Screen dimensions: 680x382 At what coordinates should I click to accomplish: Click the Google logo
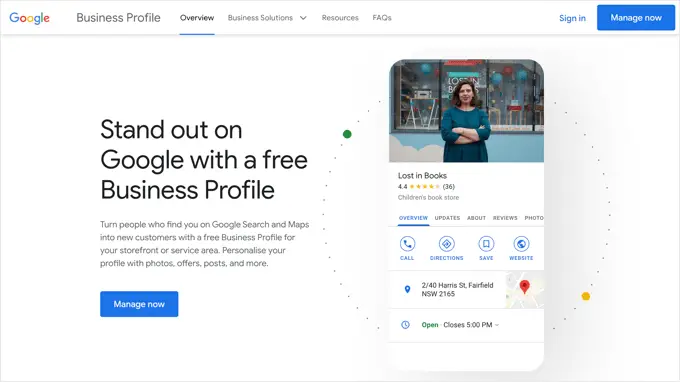[x=29, y=18]
